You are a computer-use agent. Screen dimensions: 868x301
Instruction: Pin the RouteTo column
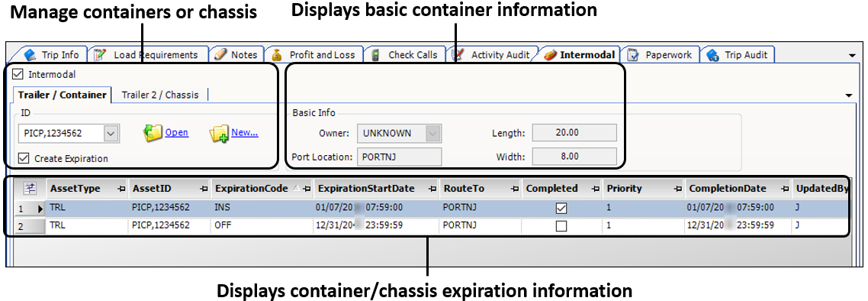[x=514, y=189]
